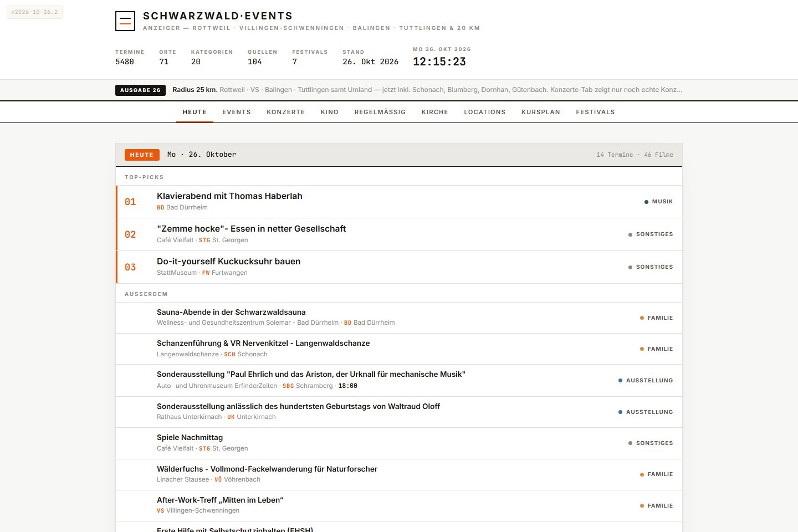Image resolution: width=798 pixels, height=532 pixels.
Task: Click the Sonstiges tag on Zemme hocke
Action: click(x=651, y=234)
